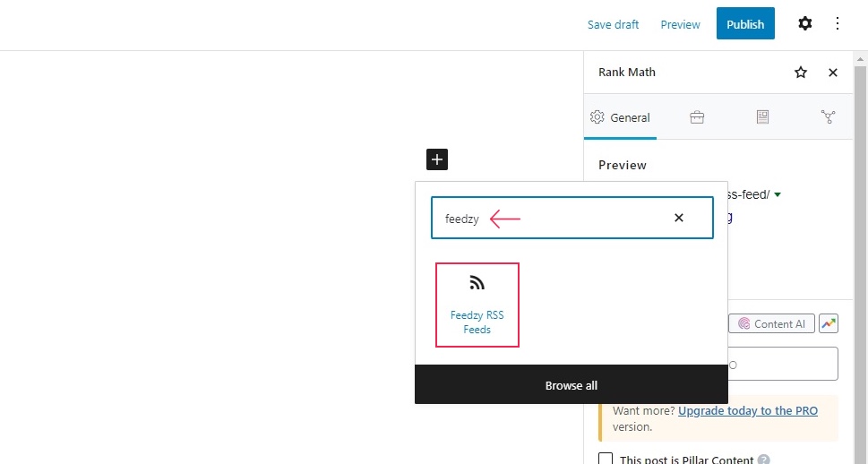
Task: Insert the Feedzy RSS Feeds block
Action: tap(477, 305)
